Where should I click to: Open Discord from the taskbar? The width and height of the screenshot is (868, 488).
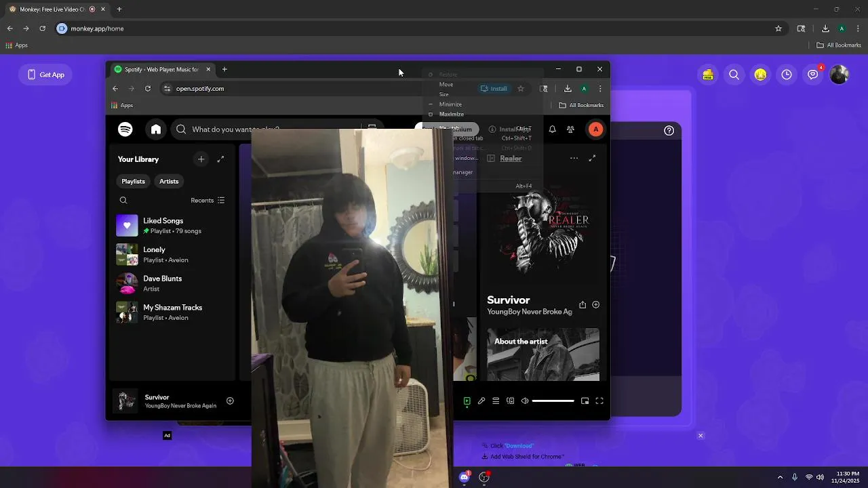tap(464, 477)
